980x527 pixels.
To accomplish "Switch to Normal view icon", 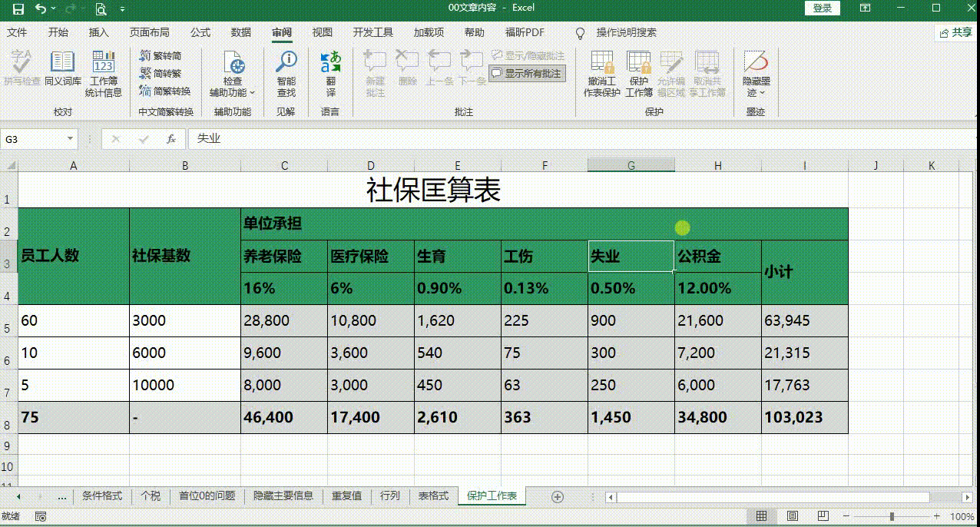I will point(762,516).
